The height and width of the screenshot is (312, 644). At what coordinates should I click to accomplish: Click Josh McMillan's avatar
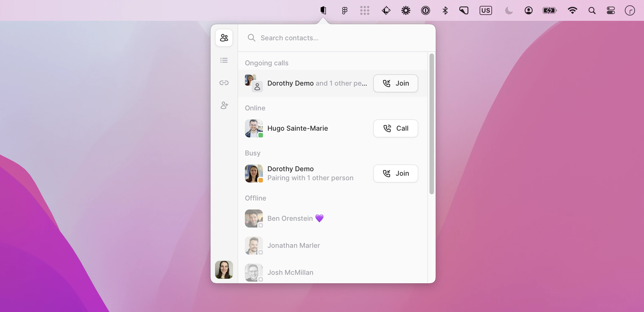pos(254,273)
